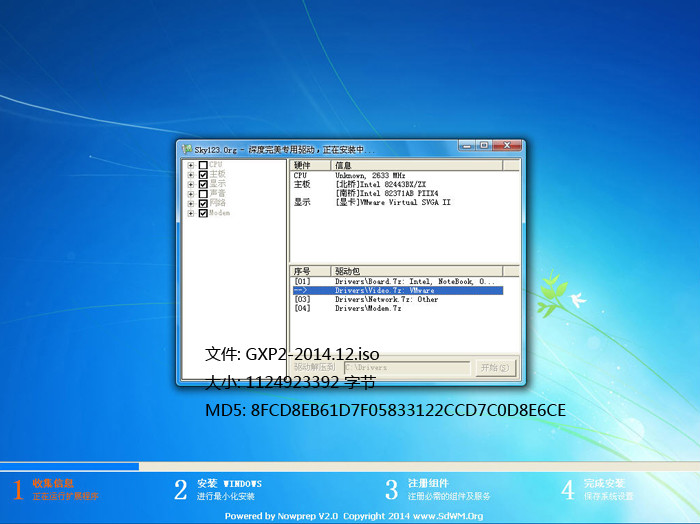Viewport: 700px width, 524px height.
Task: Expand the Modem tree node
Action: point(191,213)
